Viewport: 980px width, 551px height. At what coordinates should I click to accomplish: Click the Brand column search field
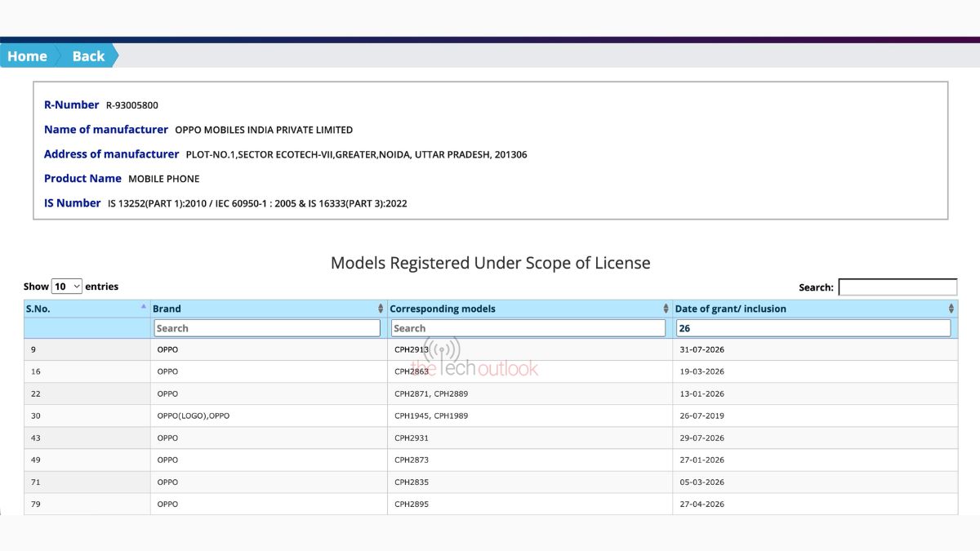(x=267, y=328)
